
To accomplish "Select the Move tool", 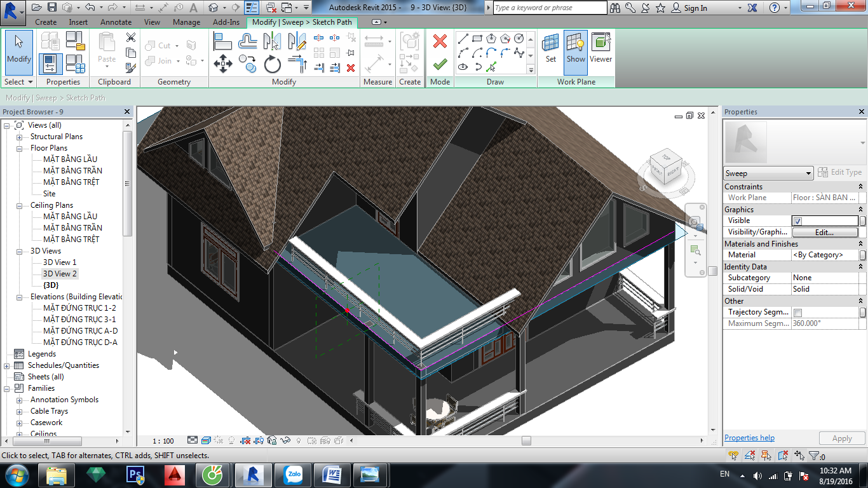I will click(x=222, y=64).
